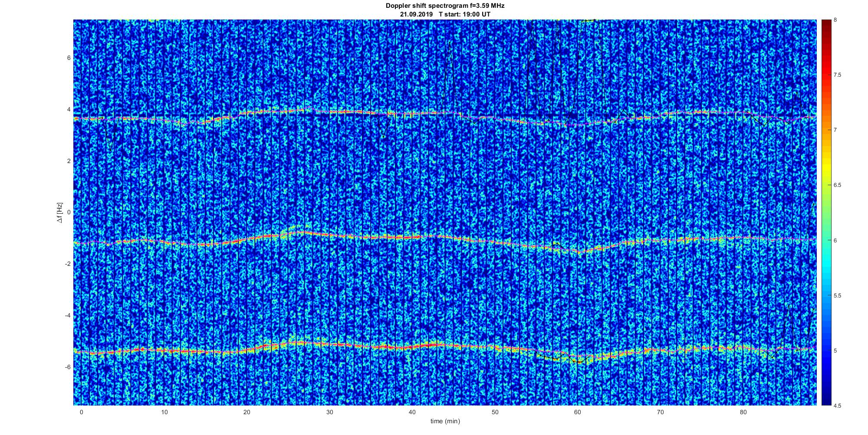Click colorbar tick label '4.5'
868x435 pixels.
(838, 406)
